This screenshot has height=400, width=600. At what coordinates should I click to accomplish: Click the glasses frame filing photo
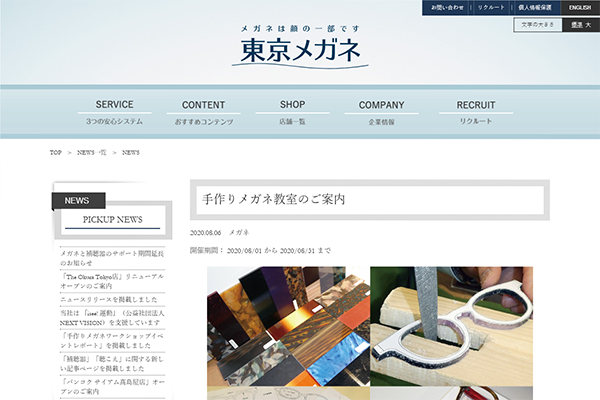pyautogui.click(x=452, y=326)
